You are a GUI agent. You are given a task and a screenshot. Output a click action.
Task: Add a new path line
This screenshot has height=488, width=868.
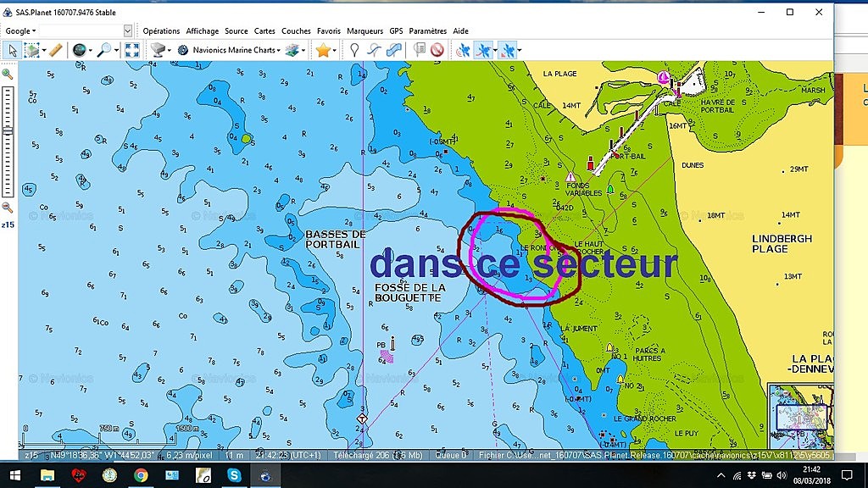(374, 50)
